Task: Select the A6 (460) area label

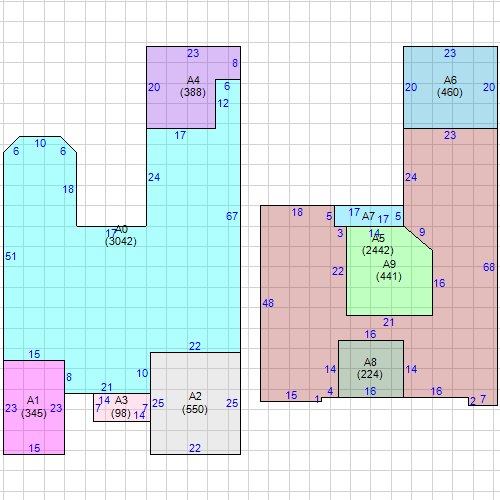Action: pyautogui.click(x=450, y=86)
